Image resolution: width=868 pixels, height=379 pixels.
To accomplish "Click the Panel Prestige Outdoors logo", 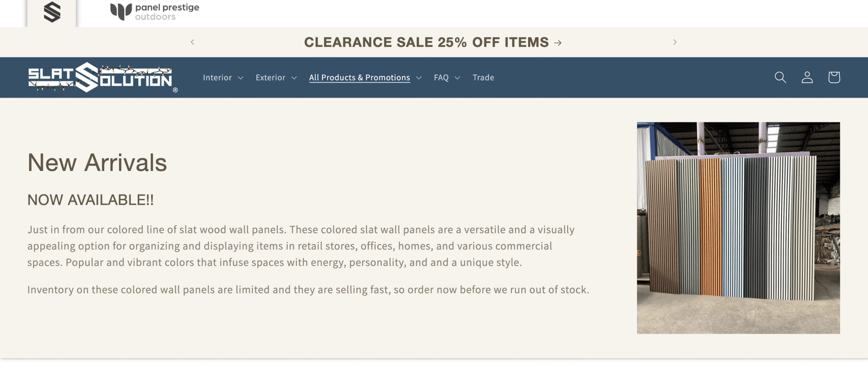I will pos(155,11).
